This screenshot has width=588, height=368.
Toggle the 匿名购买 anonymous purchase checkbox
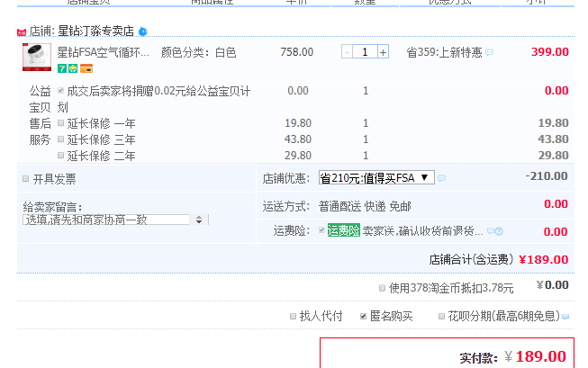(363, 317)
